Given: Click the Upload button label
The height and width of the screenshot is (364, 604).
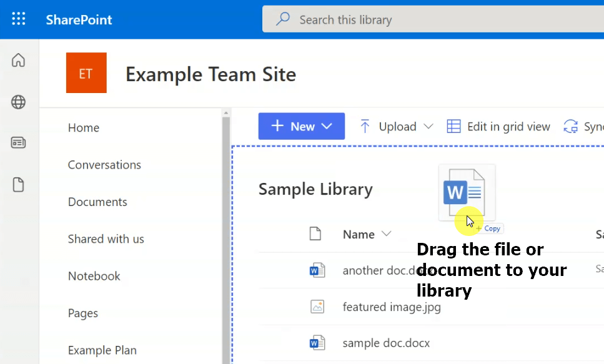Looking at the screenshot, I should (397, 126).
